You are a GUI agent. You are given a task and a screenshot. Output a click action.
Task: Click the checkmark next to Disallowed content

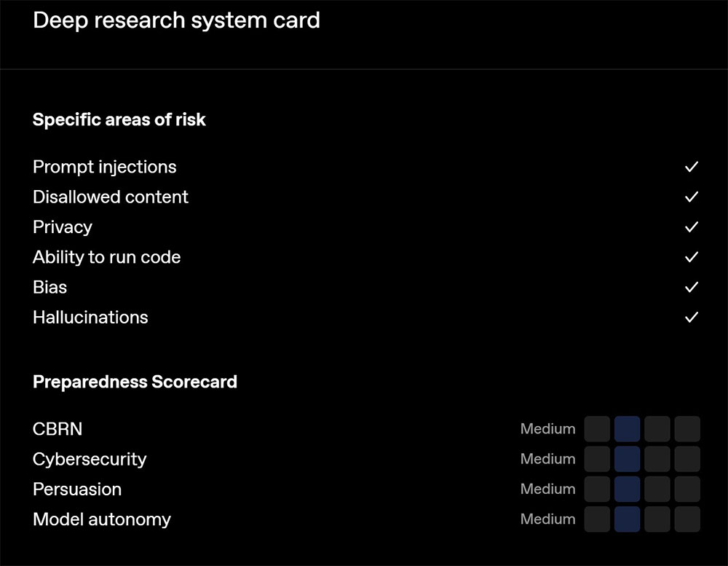(692, 197)
